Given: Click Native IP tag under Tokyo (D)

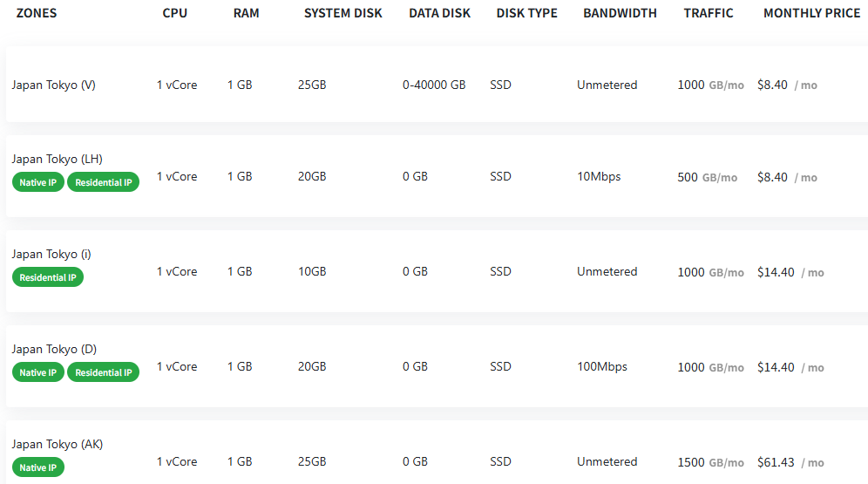Looking at the screenshot, I should 38,372.
